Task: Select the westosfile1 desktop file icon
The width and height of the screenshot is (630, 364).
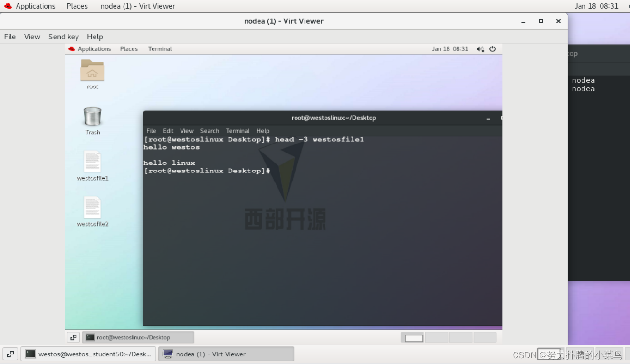Action: pyautogui.click(x=92, y=162)
